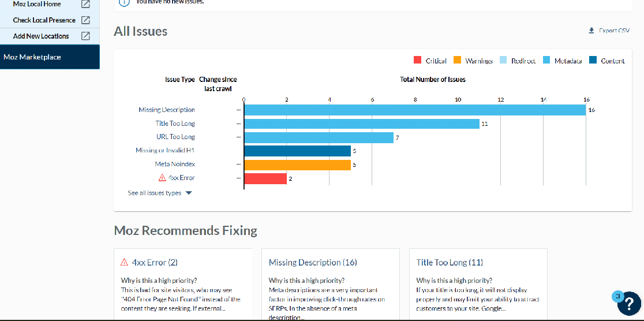Click the Missing Description bar showing 16

[415, 110]
